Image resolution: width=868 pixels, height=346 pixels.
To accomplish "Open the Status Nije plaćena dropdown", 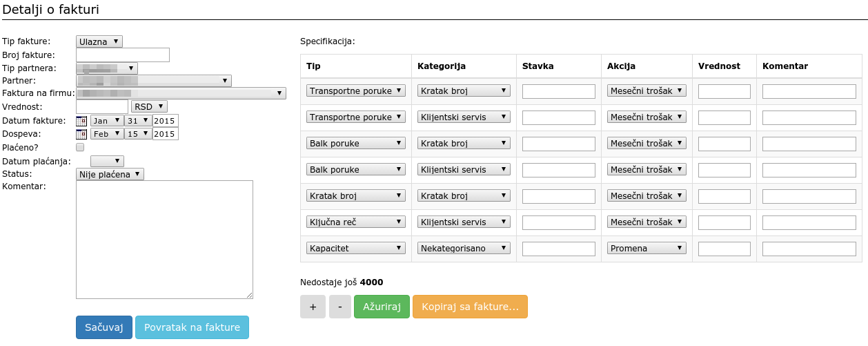I will coord(110,174).
